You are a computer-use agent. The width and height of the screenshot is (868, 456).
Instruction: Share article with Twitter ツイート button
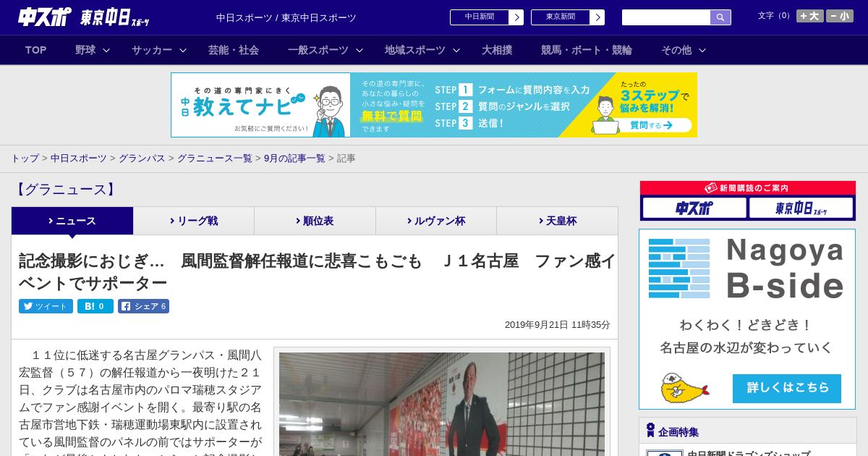tap(46, 306)
